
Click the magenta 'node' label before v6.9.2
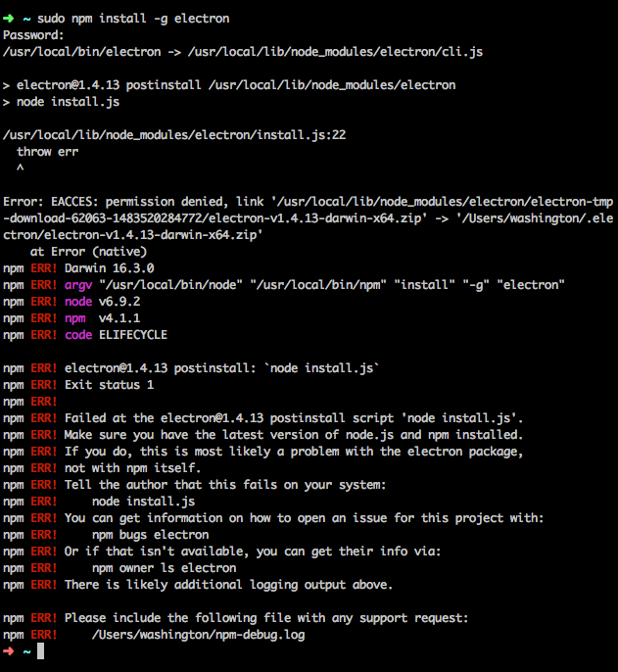click(x=78, y=302)
